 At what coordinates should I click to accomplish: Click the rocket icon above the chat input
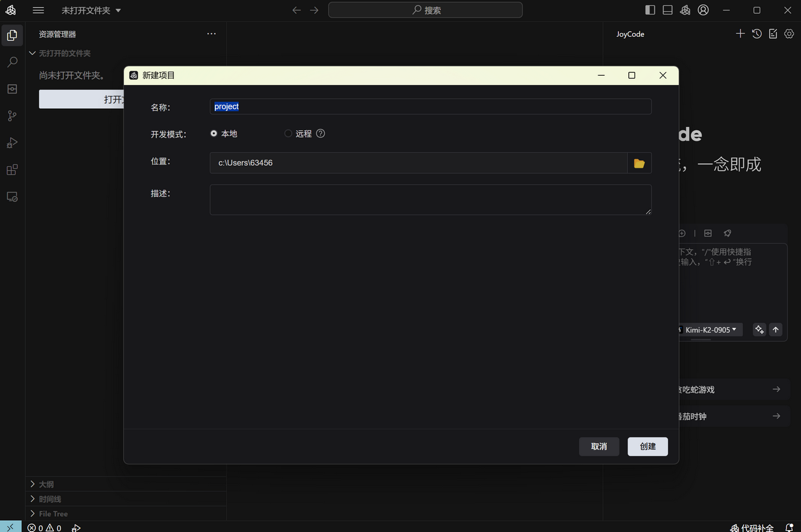(727, 233)
